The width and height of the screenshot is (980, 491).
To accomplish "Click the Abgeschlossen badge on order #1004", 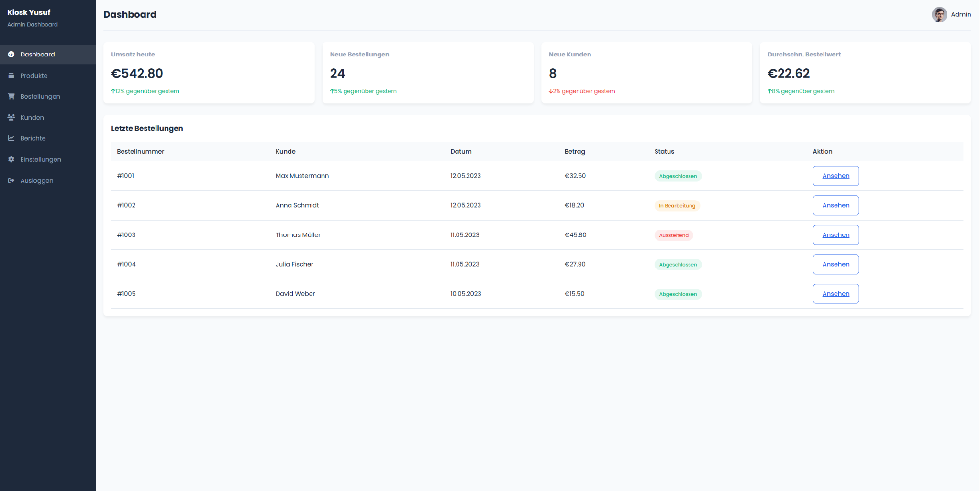I will tap(678, 264).
